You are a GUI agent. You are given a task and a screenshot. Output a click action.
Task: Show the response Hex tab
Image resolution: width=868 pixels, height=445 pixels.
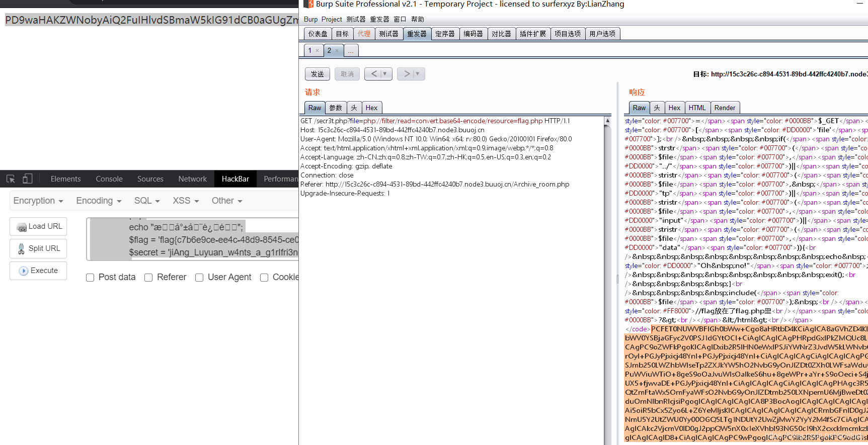pyautogui.click(x=674, y=108)
